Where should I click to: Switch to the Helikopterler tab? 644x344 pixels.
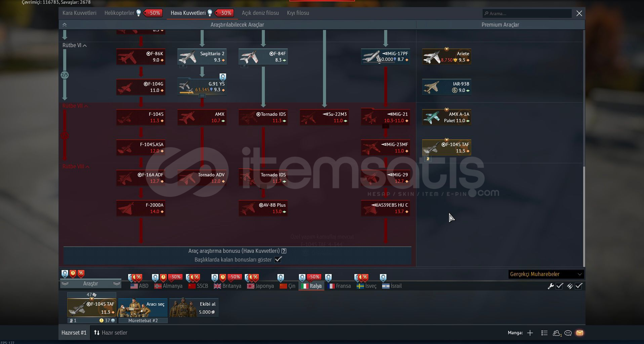pyautogui.click(x=119, y=13)
